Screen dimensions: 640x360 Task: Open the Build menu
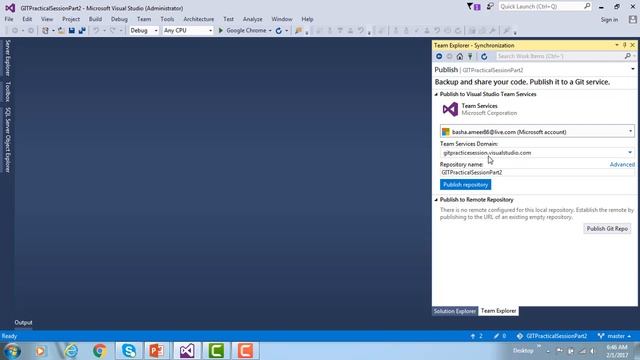(95, 19)
